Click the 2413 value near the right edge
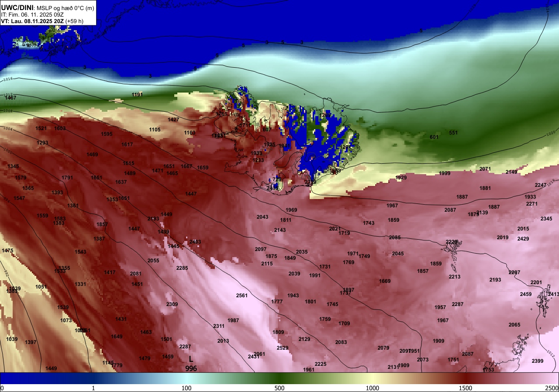This screenshot has width=559, height=392. click(553, 294)
